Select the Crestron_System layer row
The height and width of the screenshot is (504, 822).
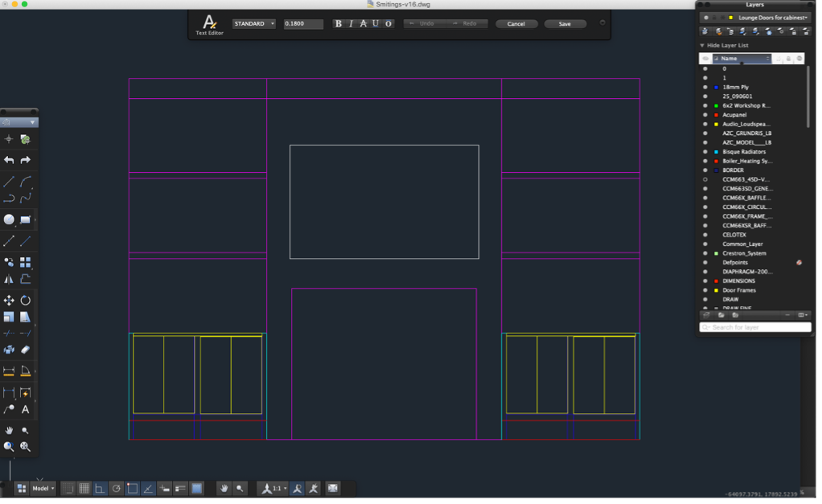pyautogui.click(x=753, y=253)
